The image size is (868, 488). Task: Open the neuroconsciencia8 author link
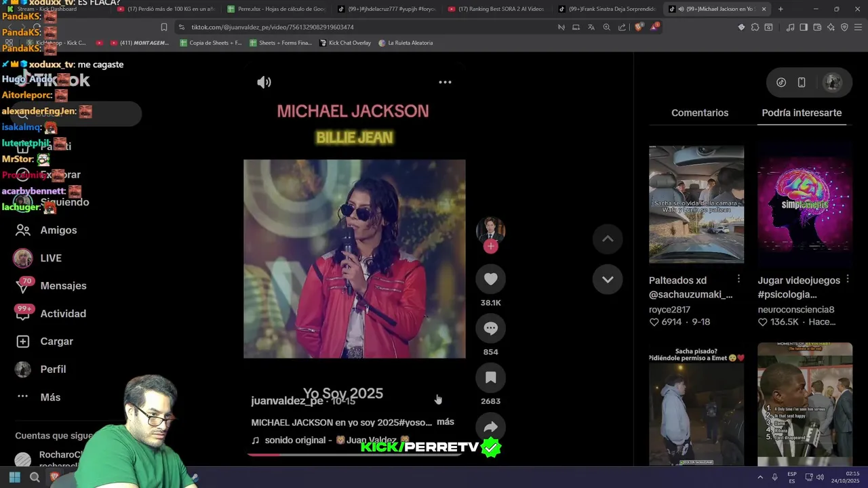coord(796,310)
